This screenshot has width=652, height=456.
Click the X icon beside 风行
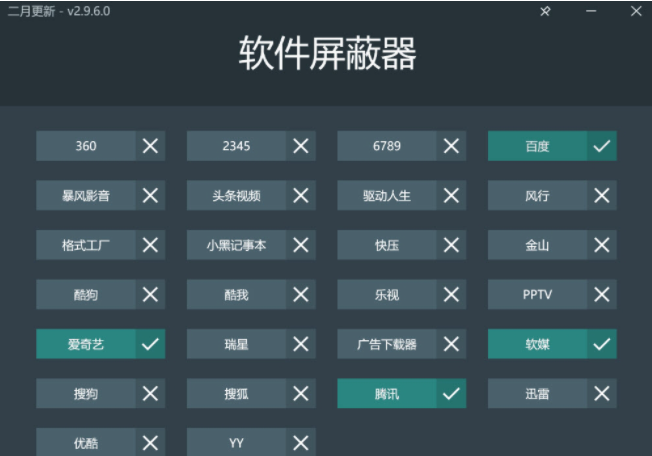click(602, 195)
